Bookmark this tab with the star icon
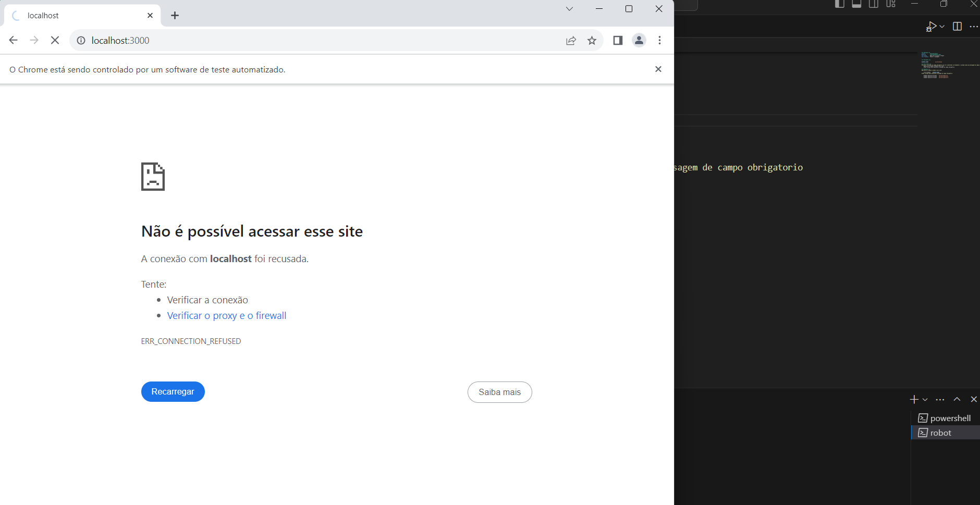 [592, 40]
